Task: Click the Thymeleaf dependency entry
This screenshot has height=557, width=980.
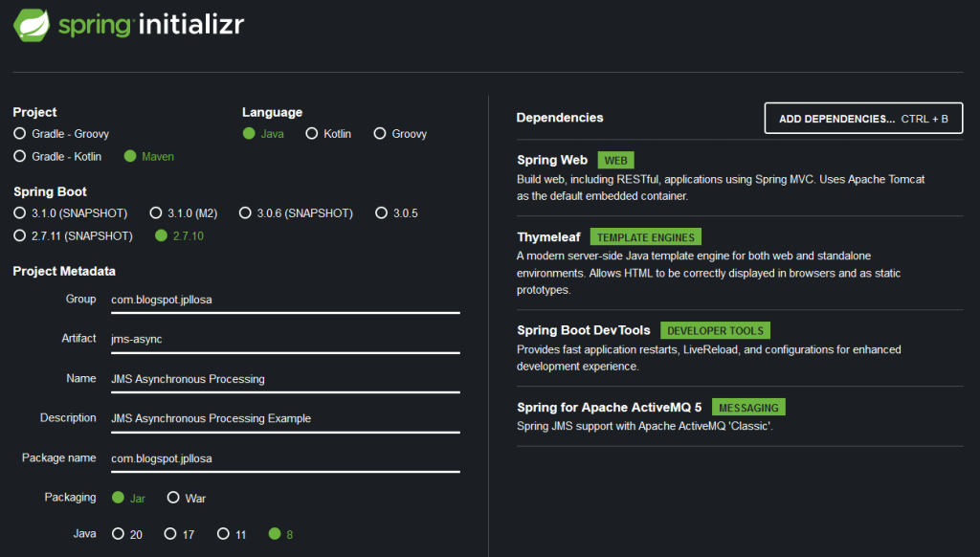Action: [549, 236]
